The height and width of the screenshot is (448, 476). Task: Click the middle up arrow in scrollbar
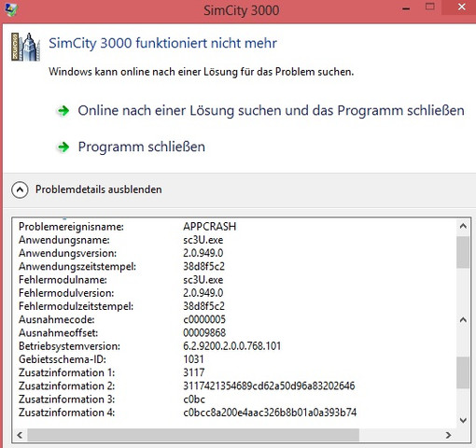[x=463, y=319]
